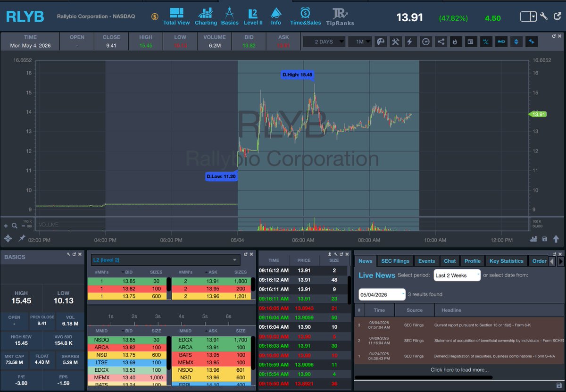Click the news horizontal scrollbar
Image resolution: width=566 pixels, height=392 pixels.
pos(423,377)
